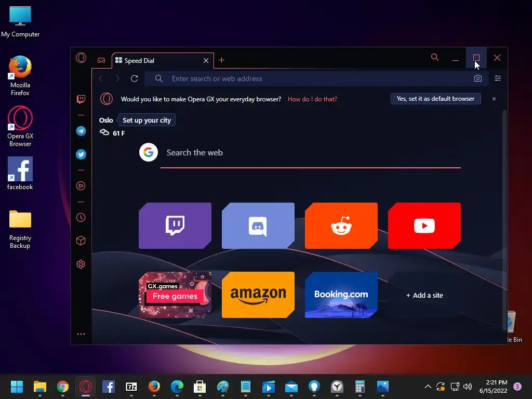This screenshot has width=532, height=399.
Task: Click the Google search engine icon
Action: [149, 152]
